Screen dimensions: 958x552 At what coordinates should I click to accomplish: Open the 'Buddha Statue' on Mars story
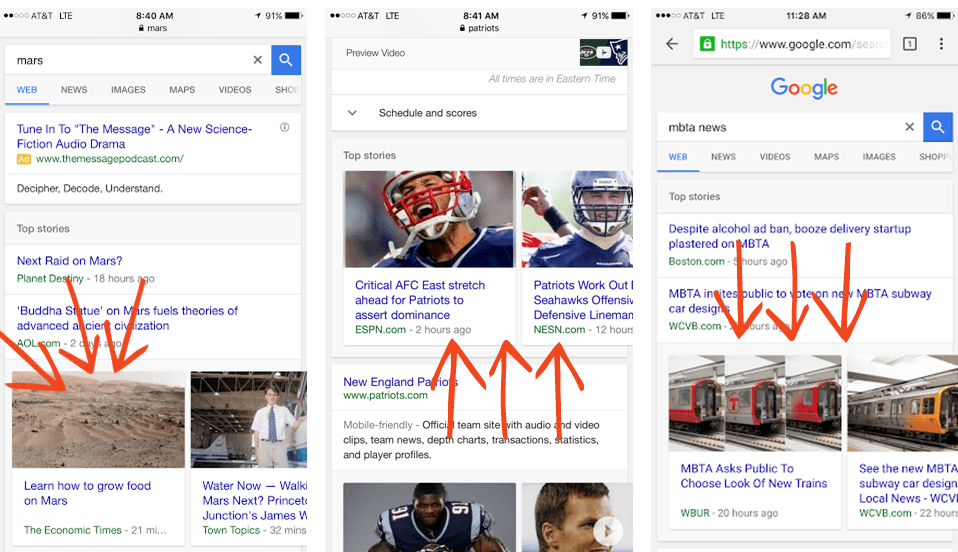point(127,318)
